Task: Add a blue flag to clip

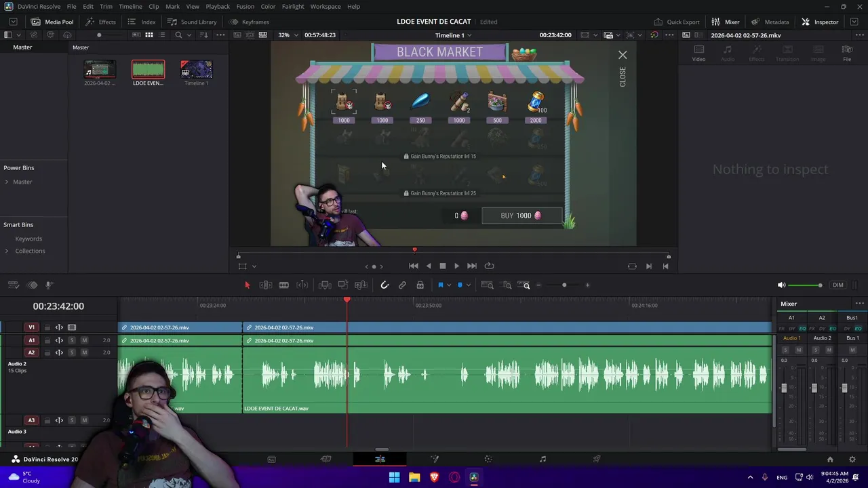Action: (x=440, y=285)
